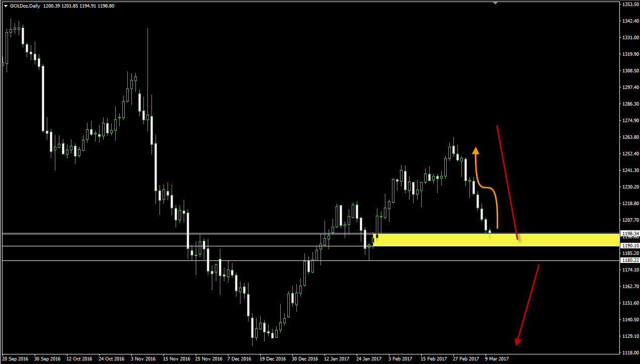
Task: Click the 1118.00 price scale value
Action: click(x=630, y=353)
